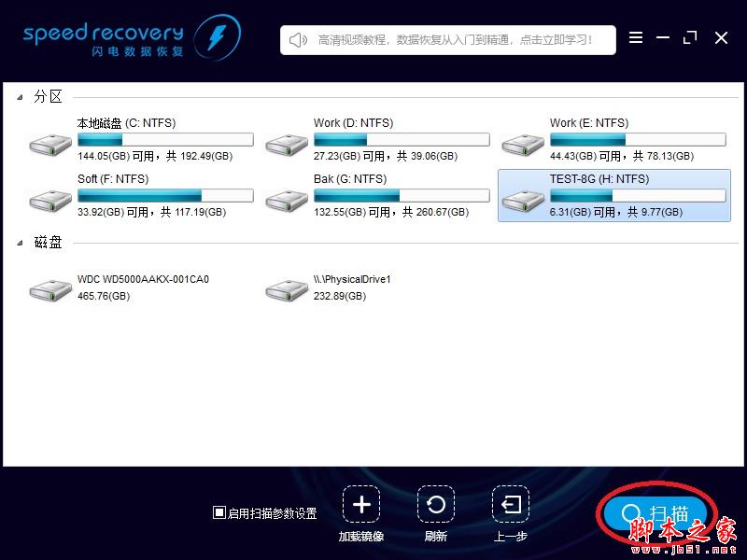Click the 闪电数据恢复 logo text
The width and height of the screenshot is (747, 560).
point(137,51)
